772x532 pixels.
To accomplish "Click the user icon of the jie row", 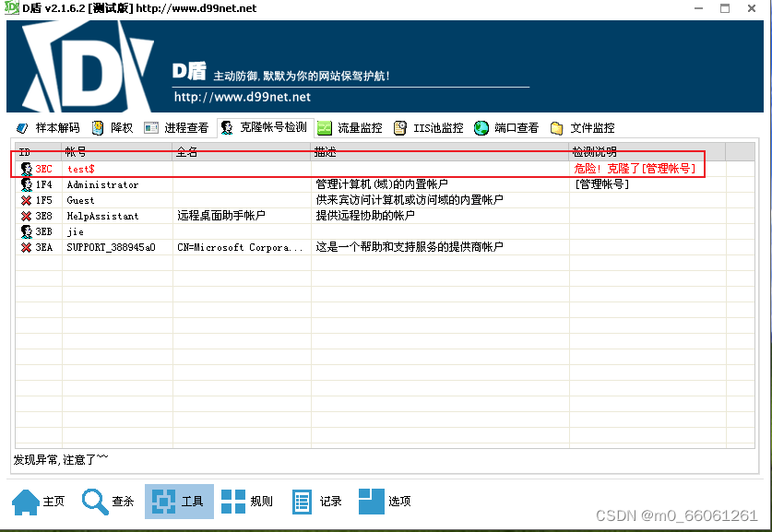I will pyautogui.click(x=27, y=231).
